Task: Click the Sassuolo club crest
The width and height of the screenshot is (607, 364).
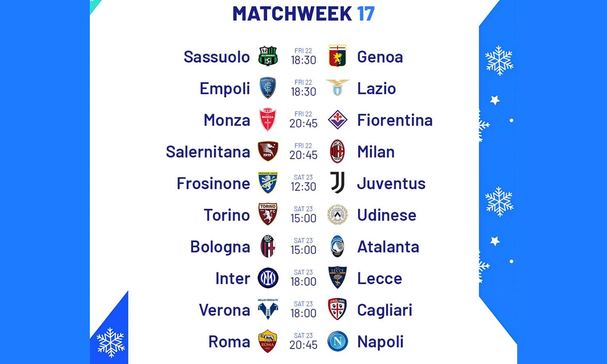Action: pyautogui.click(x=268, y=56)
